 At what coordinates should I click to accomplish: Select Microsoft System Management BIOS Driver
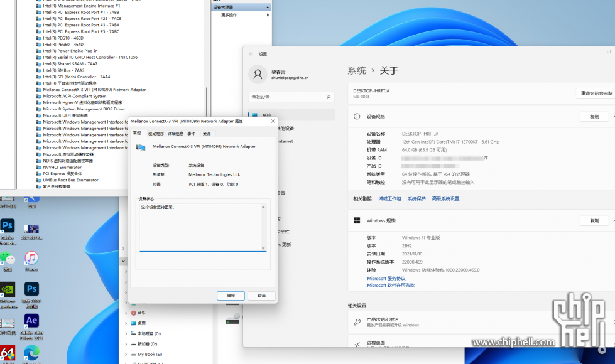coord(84,109)
